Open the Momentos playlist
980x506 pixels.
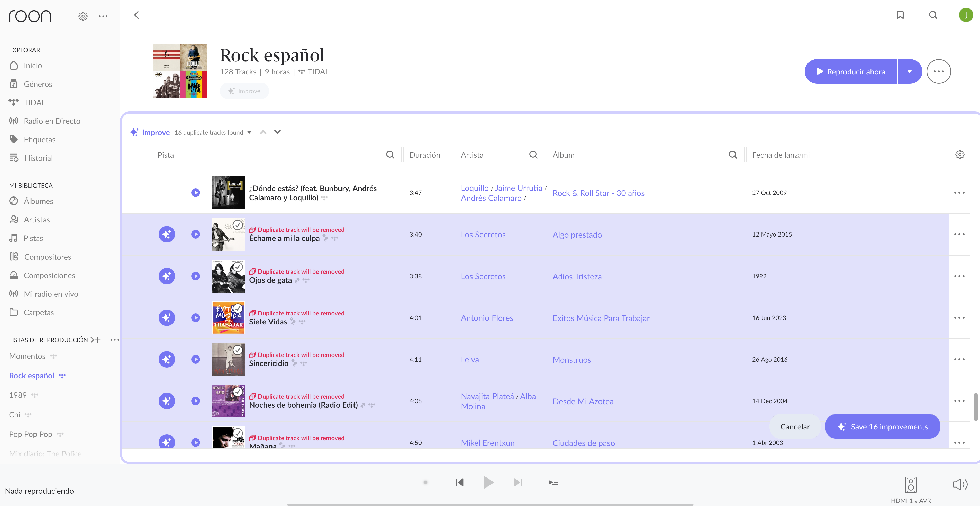click(x=27, y=356)
